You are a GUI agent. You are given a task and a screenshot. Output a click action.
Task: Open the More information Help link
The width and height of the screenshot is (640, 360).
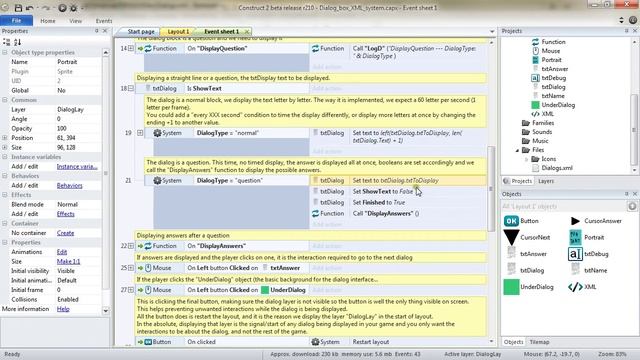63,309
